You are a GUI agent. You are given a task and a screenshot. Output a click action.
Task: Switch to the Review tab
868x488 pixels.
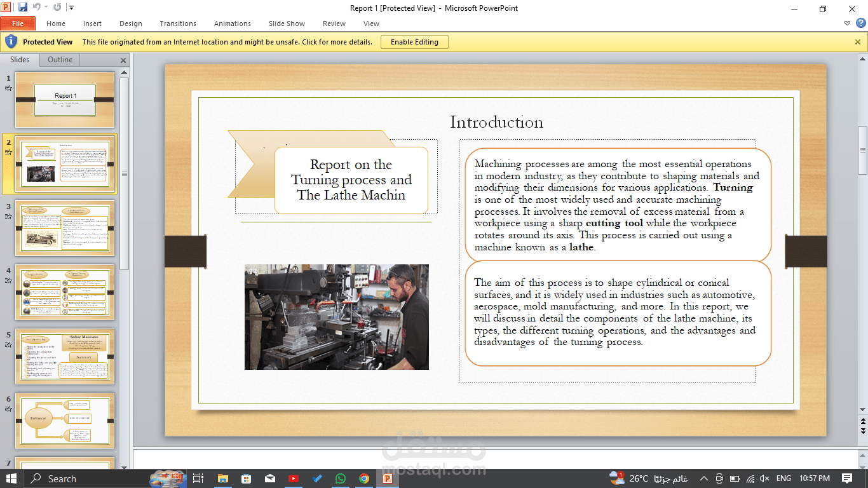[334, 24]
